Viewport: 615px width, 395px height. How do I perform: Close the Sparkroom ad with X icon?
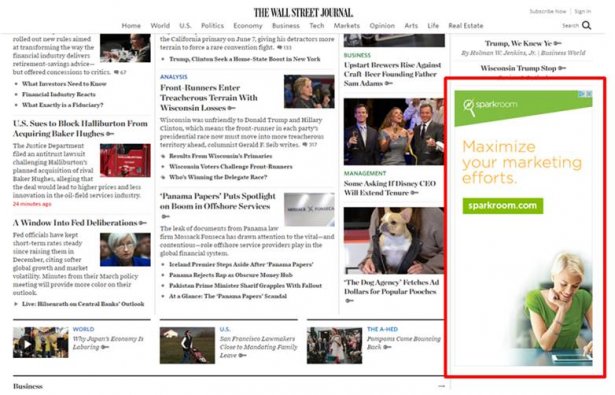point(589,94)
